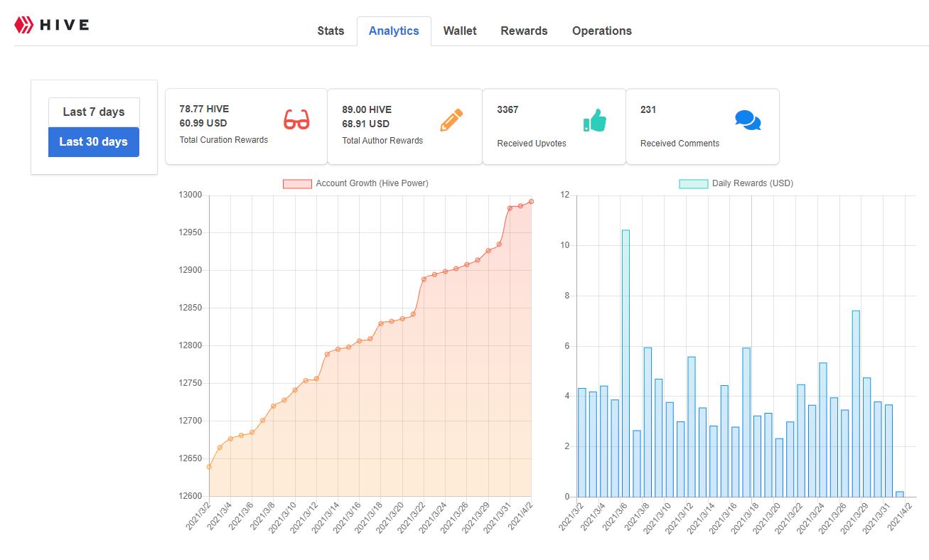
Task: Click the orange pencil author rewards icon
Action: click(451, 119)
